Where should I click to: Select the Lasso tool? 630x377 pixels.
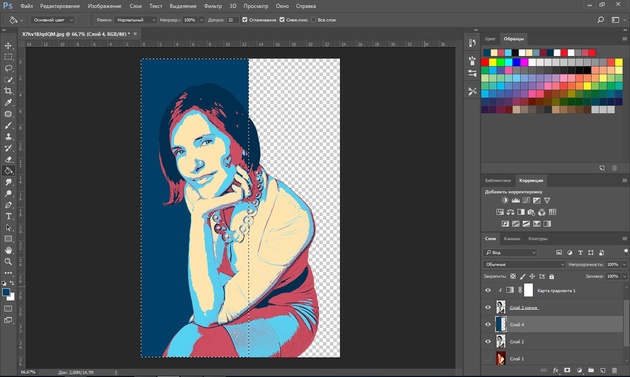point(8,68)
